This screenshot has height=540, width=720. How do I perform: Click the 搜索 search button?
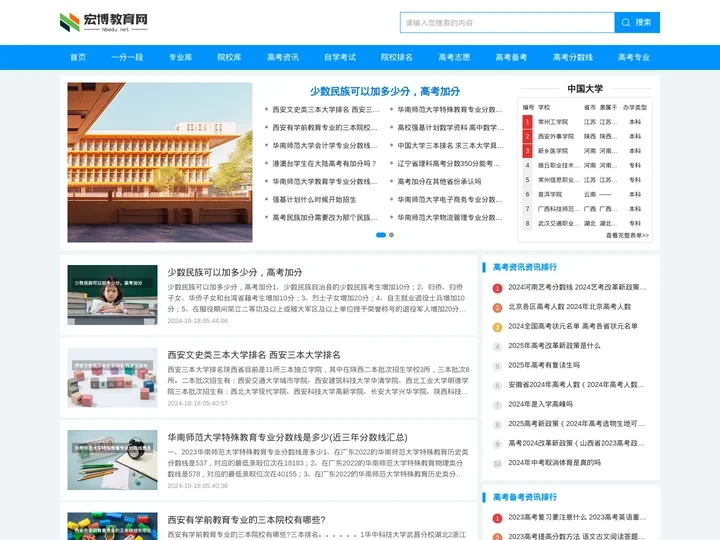click(x=637, y=22)
